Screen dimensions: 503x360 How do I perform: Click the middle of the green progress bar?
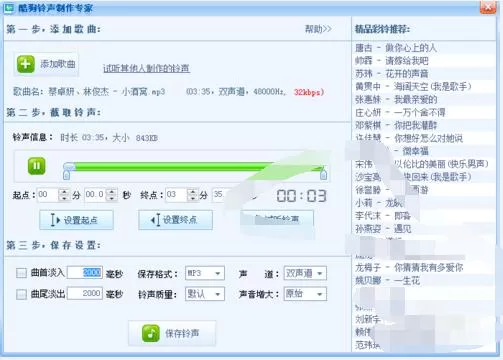click(195, 166)
